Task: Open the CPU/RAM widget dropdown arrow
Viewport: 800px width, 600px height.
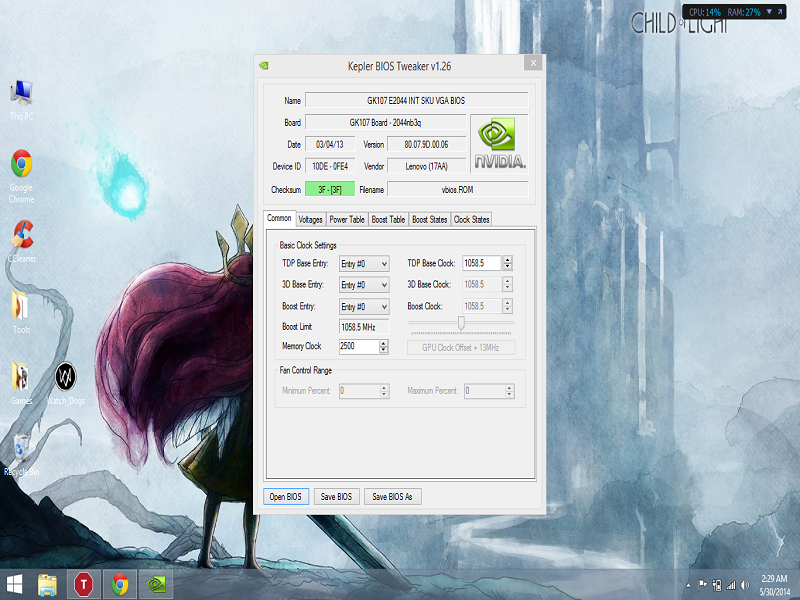Action: tap(769, 12)
